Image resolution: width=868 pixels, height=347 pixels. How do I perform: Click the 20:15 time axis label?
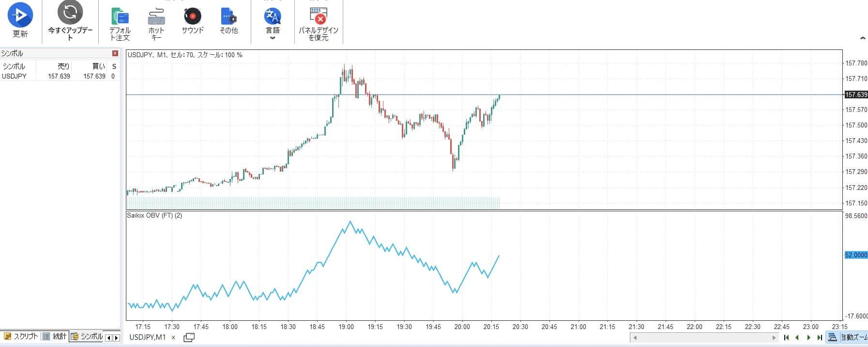(x=491, y=327)
